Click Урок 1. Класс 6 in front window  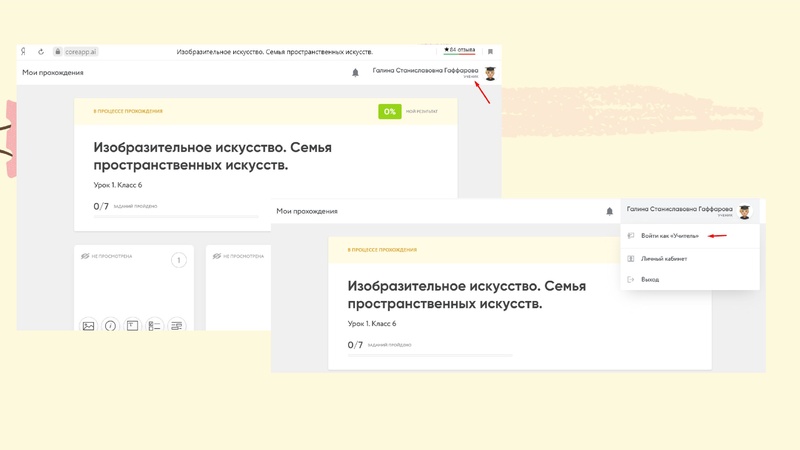(x=372, y=323)
